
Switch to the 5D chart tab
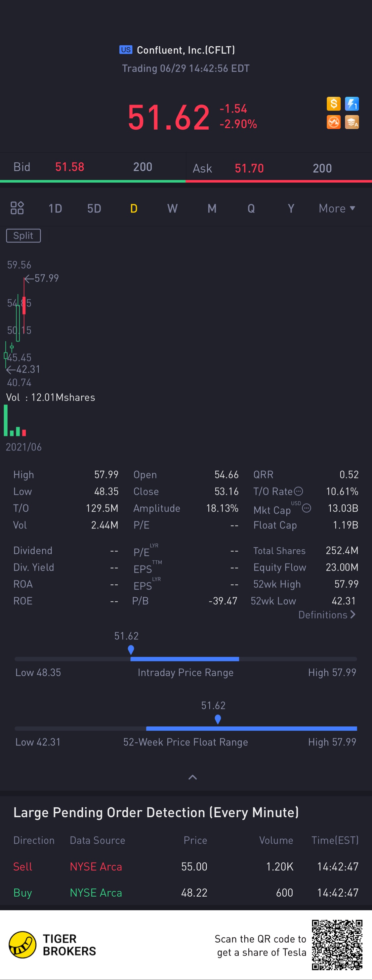94,208
